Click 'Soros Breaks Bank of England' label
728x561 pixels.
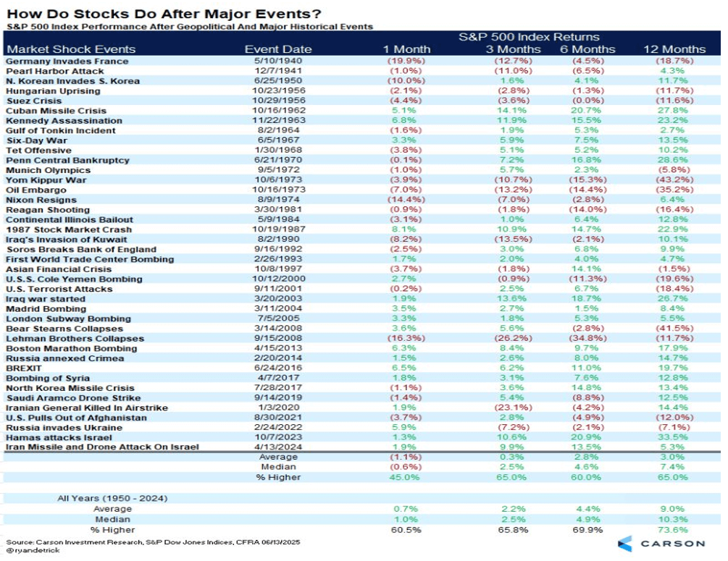[x=81, y=250]
